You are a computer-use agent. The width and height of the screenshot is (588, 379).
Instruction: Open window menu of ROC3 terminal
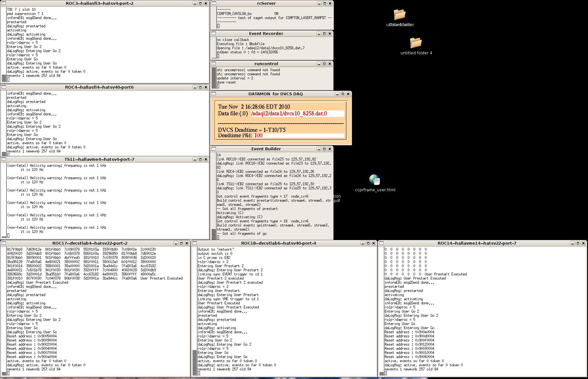(4, 3)
